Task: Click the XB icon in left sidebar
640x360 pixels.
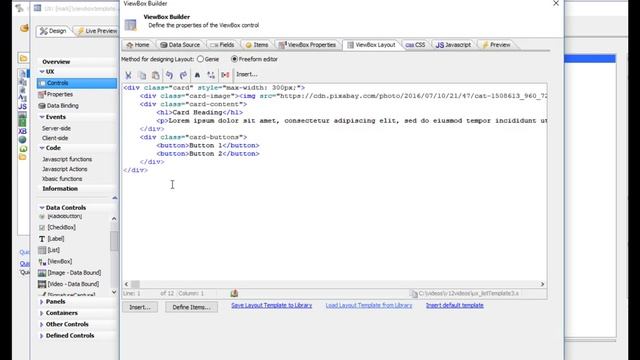Action: click(22, 131)
